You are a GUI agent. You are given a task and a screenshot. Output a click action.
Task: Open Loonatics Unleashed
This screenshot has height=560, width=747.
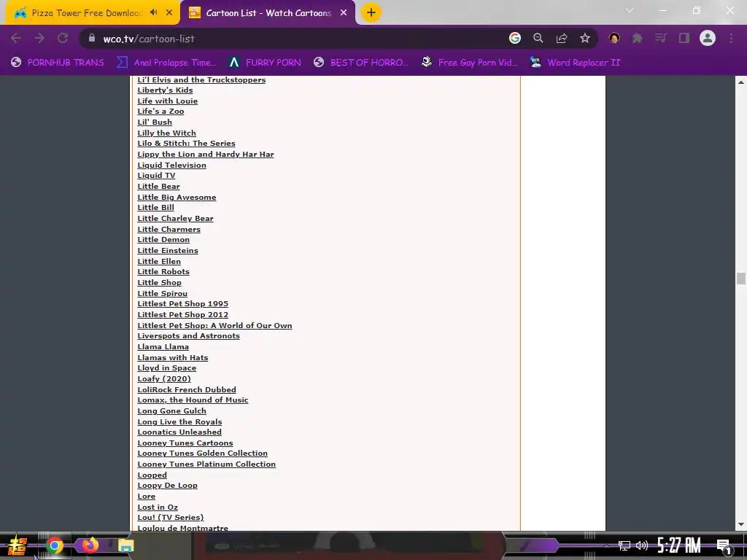click(x=179, y=432)
